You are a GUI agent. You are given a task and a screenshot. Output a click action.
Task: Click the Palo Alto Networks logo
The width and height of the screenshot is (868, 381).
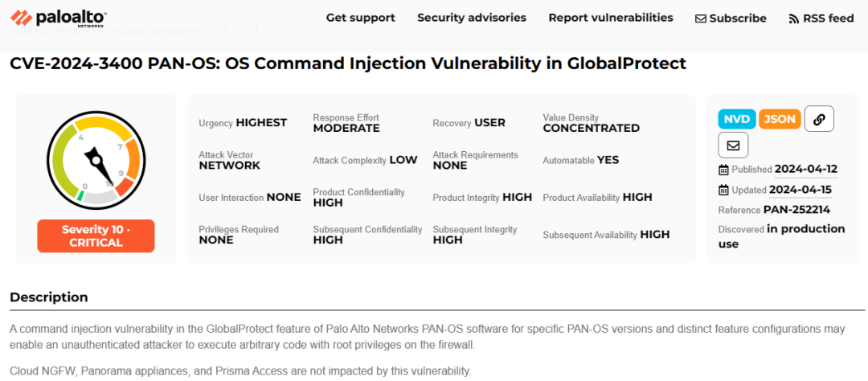pyautogui.click(x=59, y=18)
